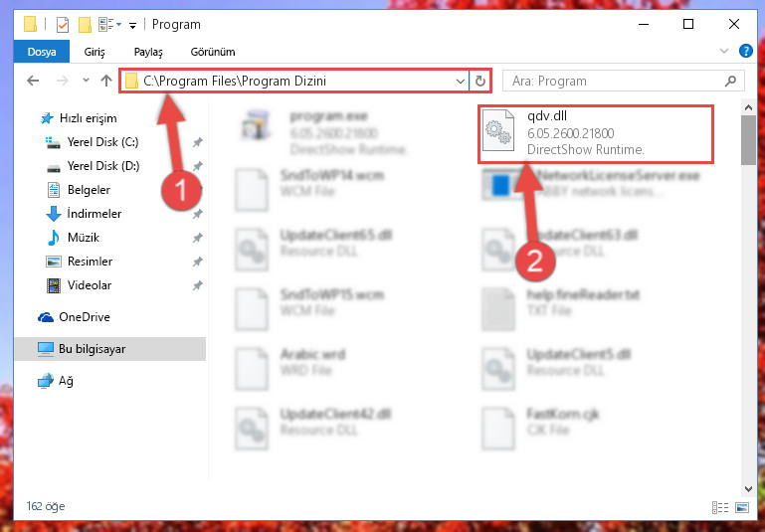Unpin Yerel Disk (C:) from quick access
This screenshot has width=765, height=532.
click(x=198, y=142)
